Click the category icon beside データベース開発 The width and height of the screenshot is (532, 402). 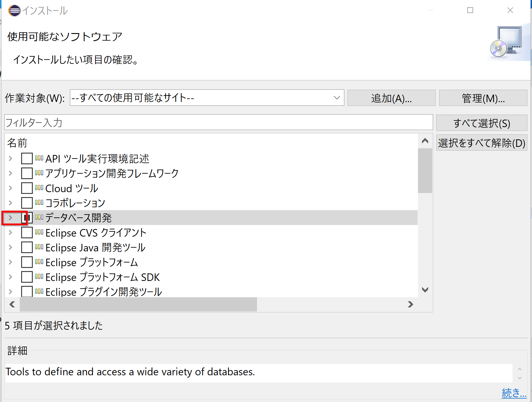(x=39, y=217)
